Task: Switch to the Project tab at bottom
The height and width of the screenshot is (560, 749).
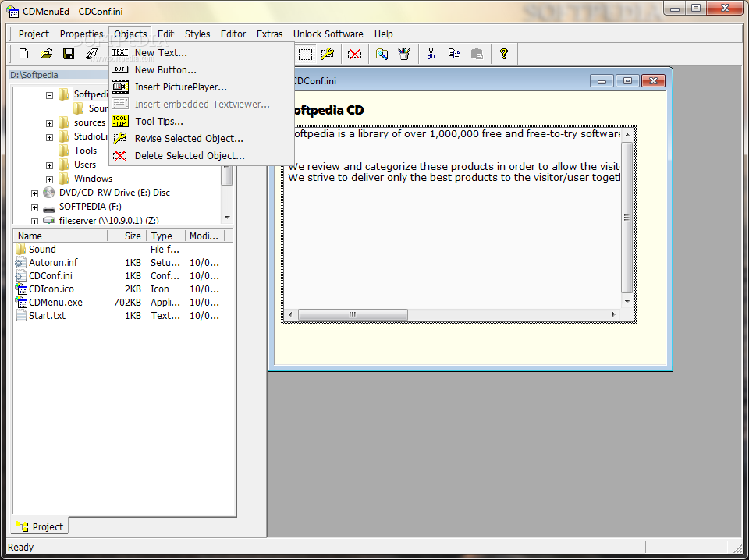Action: coord(40,526)
